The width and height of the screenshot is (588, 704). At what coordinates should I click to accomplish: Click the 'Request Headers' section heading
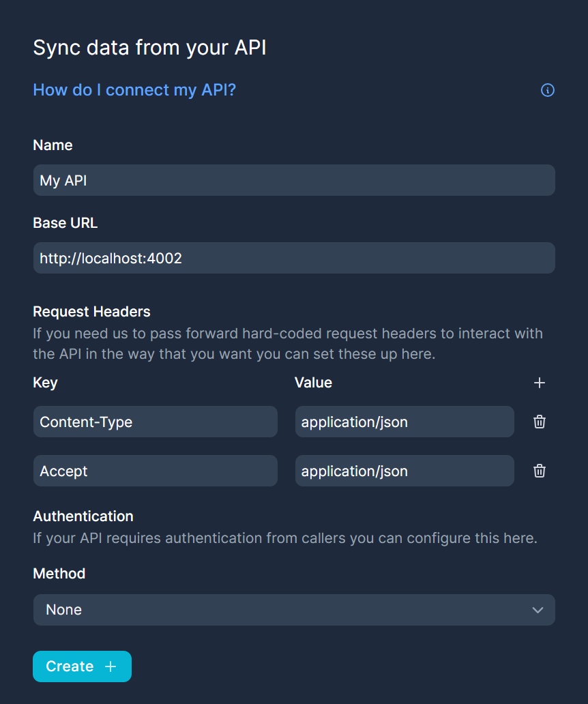[91, 312]
